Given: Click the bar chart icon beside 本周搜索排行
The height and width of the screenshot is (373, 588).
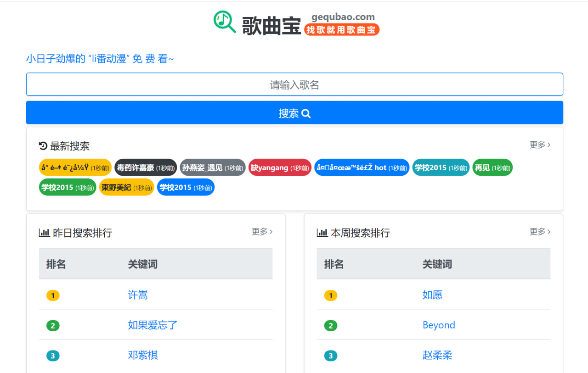Looking at the screenshot, I should (322, 233).
